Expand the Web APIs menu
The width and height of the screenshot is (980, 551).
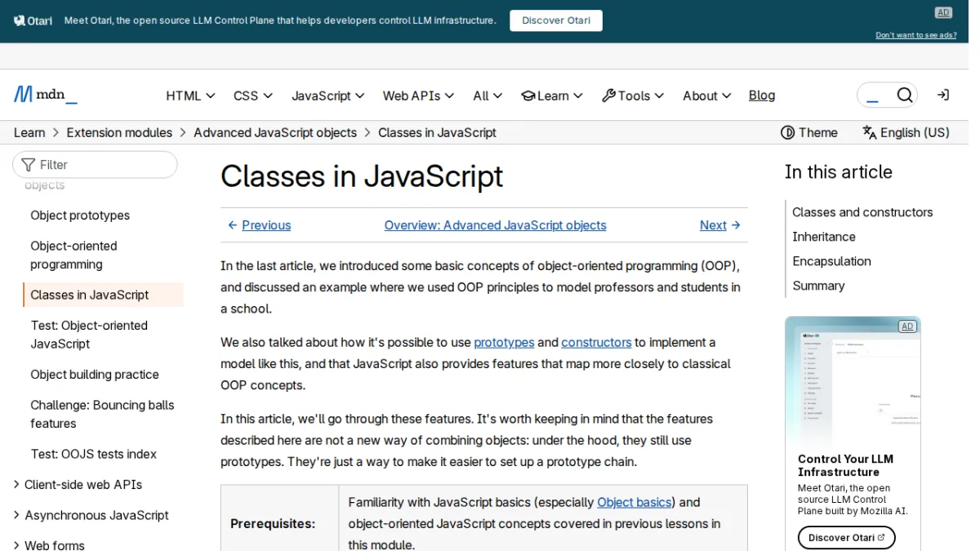(x=418, y=96)
